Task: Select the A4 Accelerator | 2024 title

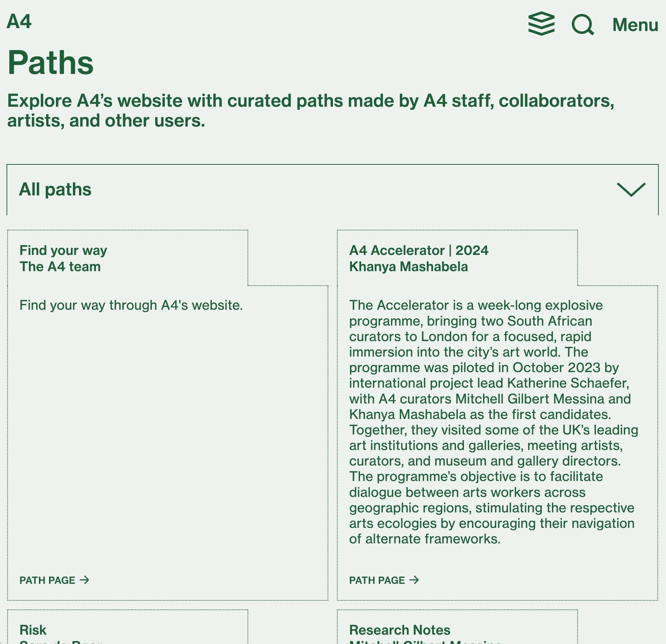Action: tap(419, 250)
